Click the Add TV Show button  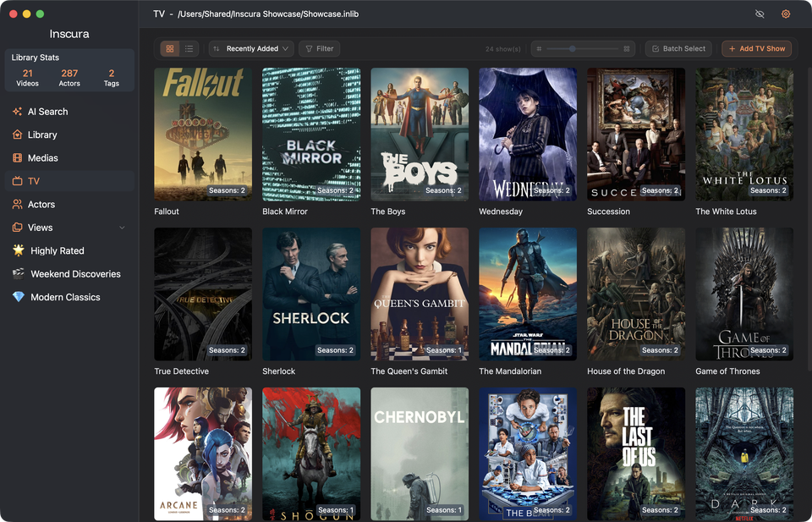click(756, 49)
